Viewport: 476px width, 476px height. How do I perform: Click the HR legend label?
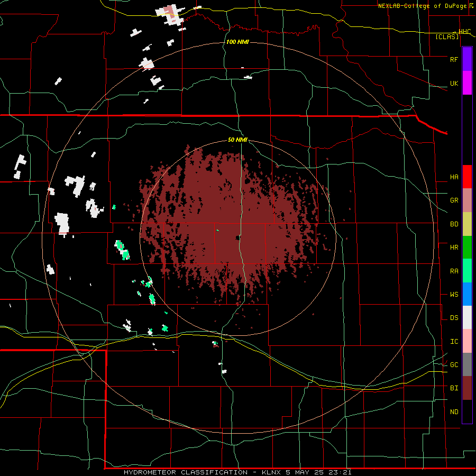[x=454, y=248]
